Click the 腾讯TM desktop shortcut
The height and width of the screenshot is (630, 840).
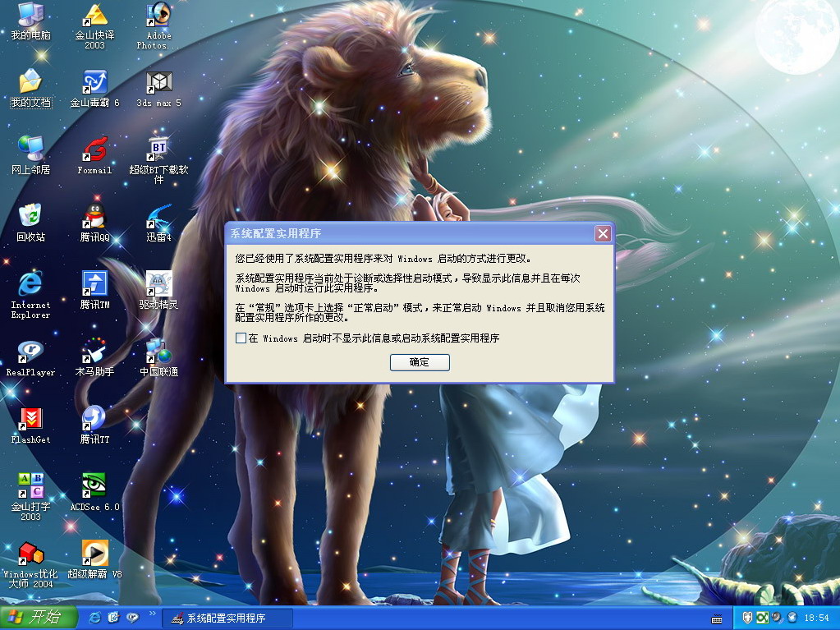pos(94,290)
